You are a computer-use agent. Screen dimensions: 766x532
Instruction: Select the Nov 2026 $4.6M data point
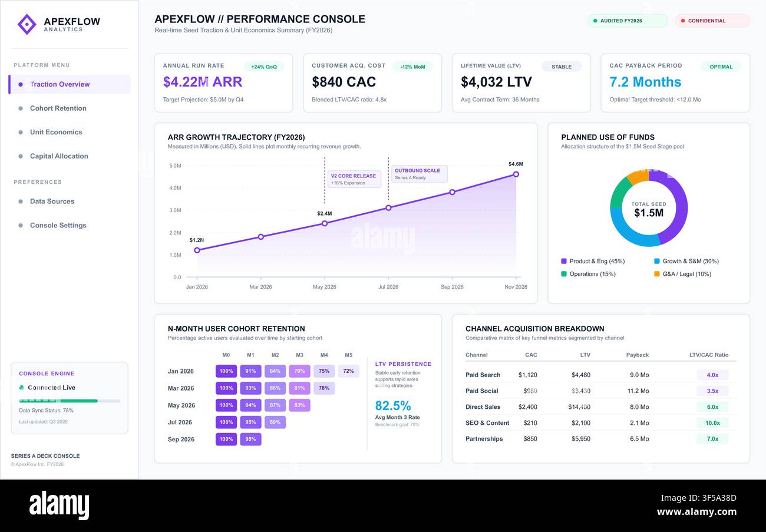(516, 174)
